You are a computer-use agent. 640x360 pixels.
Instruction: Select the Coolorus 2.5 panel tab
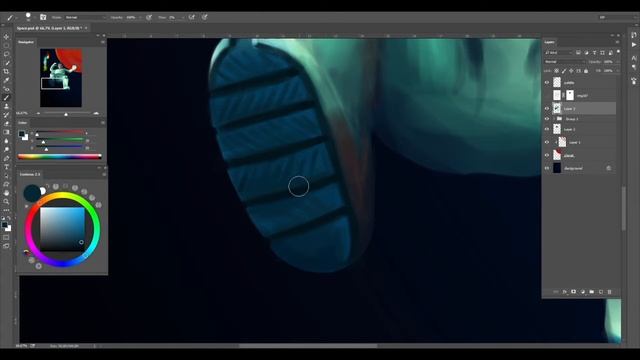(x=30, y=174)
